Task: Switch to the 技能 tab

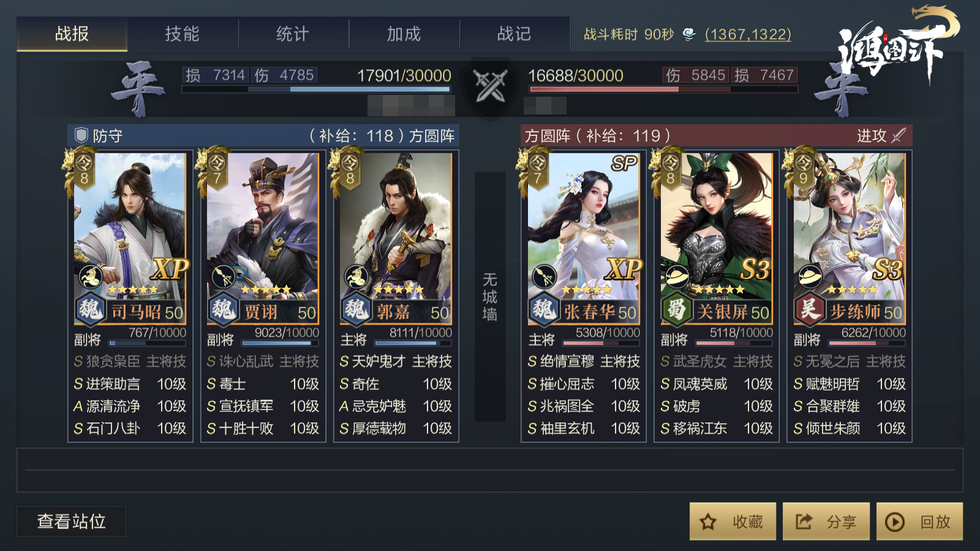Action: 183,34
